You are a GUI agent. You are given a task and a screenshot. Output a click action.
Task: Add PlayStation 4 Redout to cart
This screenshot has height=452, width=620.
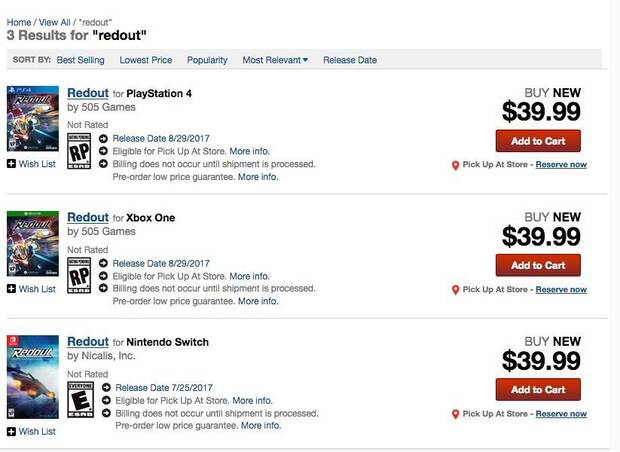[x=538, y=141]
